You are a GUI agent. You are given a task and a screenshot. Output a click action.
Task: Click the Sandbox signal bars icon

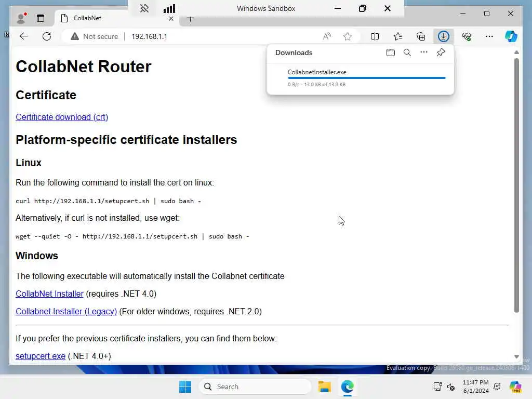169,8
